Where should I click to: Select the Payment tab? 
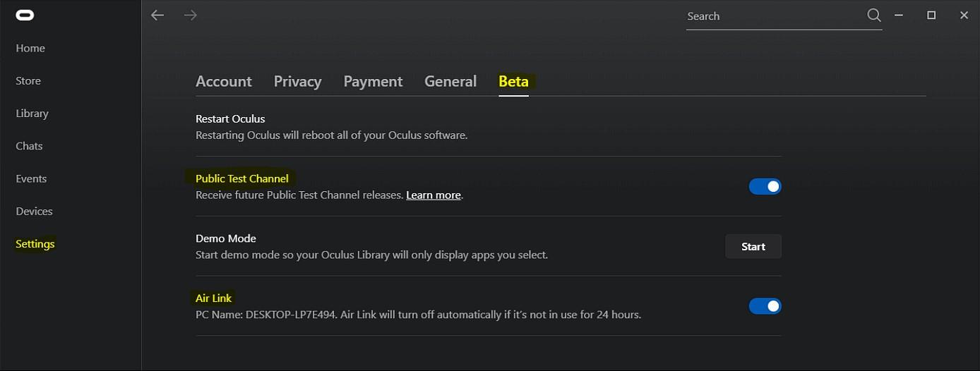pos(373,81)
